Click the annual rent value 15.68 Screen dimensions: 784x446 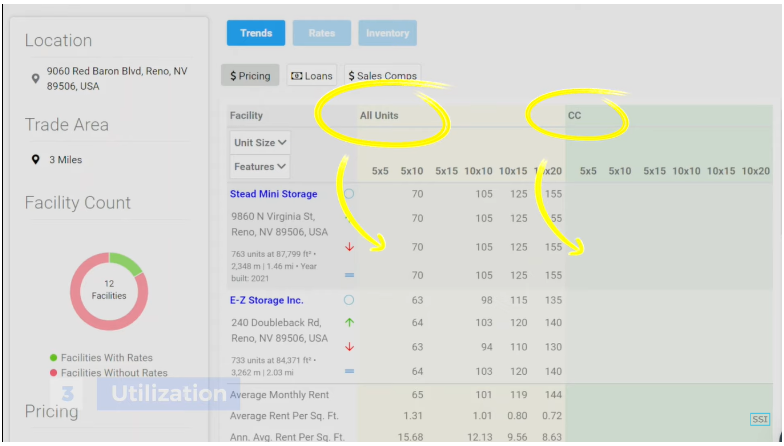coord(410,438)
